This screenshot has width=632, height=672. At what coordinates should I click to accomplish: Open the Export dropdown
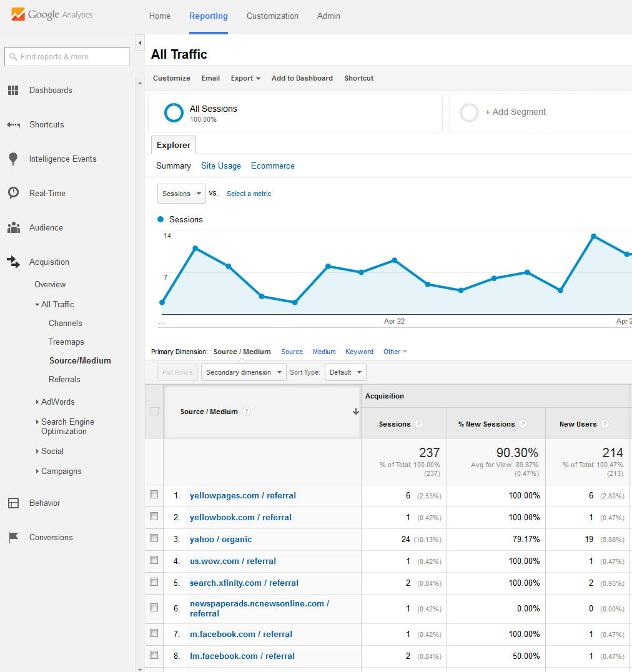coord(245,79)
